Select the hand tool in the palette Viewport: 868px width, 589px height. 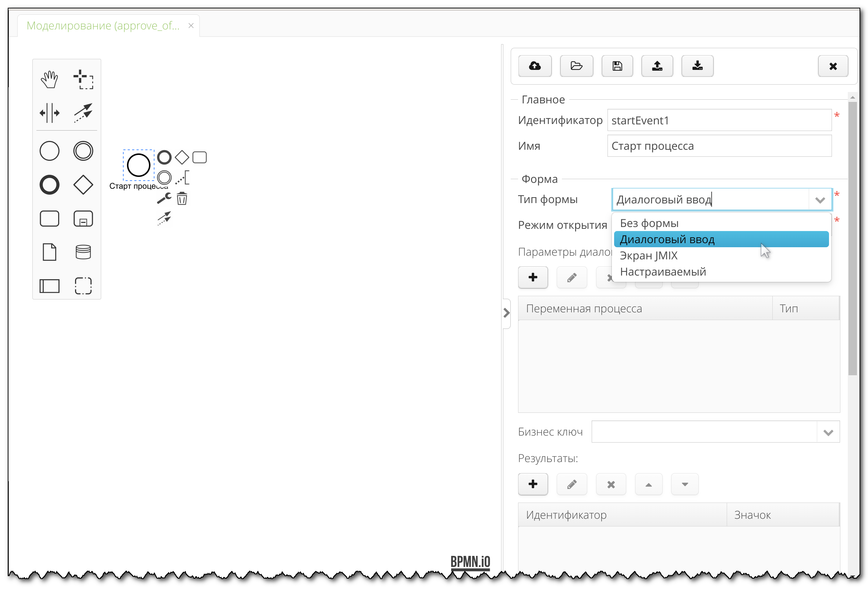coord(50,79)
